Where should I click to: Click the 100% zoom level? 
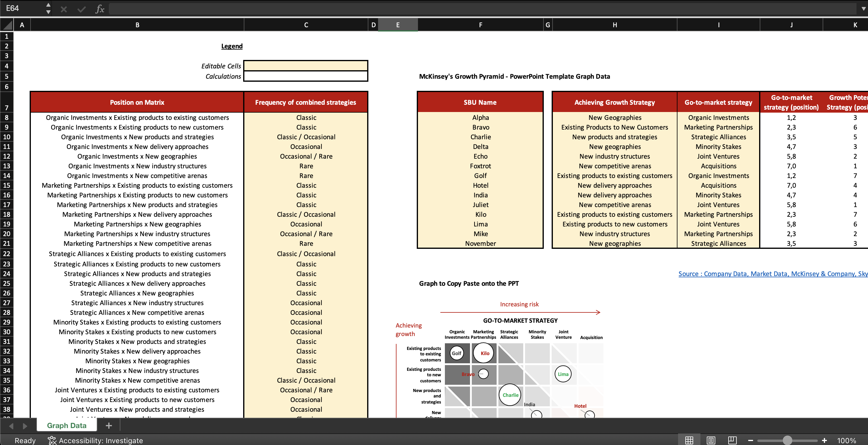tap(846, 440)
